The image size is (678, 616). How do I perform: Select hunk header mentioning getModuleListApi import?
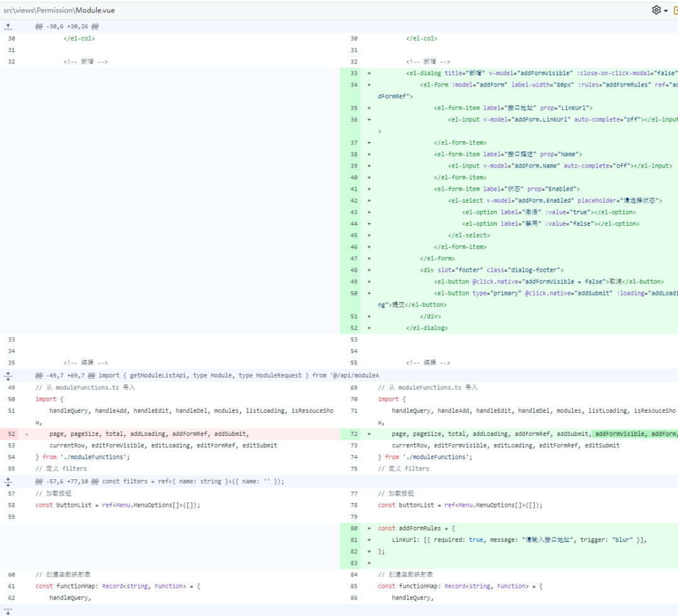tap(207, 375)
